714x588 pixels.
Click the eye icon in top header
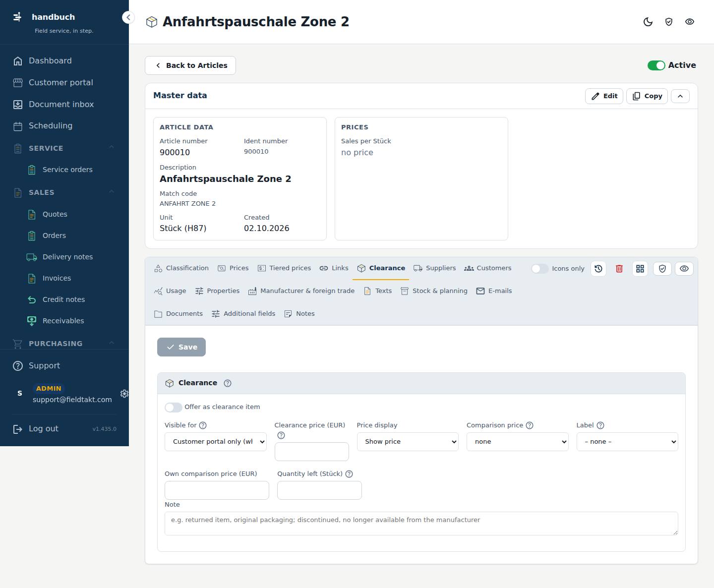point(690,22)
